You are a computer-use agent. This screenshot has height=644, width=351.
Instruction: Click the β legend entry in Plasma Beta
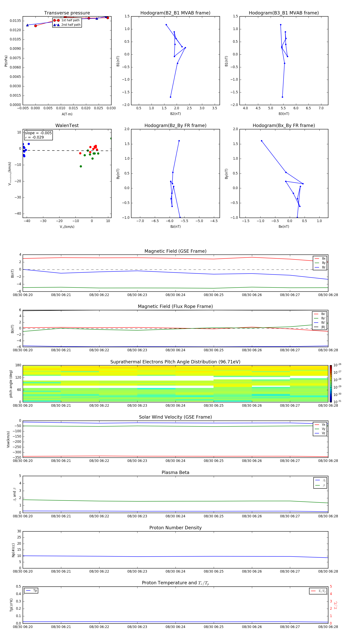[x=320, y=486]
